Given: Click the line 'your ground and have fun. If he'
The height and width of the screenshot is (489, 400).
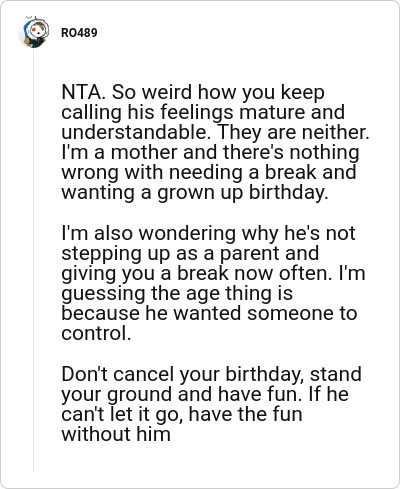Looking at the screenshot, I should click(x=205, y=394).
